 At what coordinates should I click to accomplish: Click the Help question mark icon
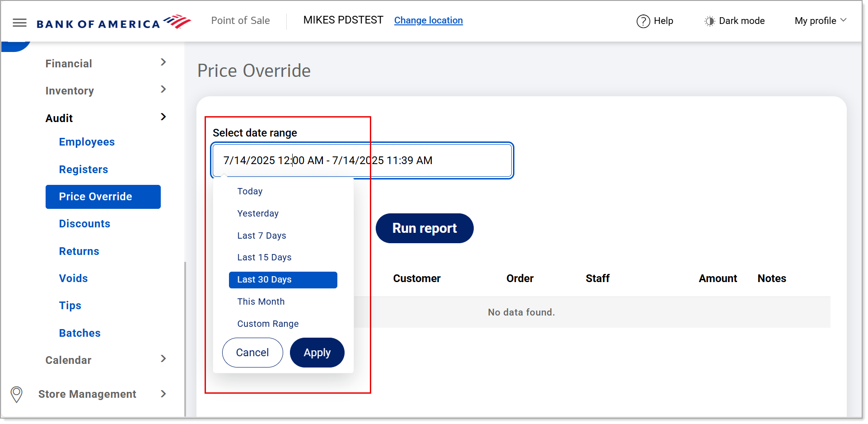pyautogui.click(x=643, y=21)
